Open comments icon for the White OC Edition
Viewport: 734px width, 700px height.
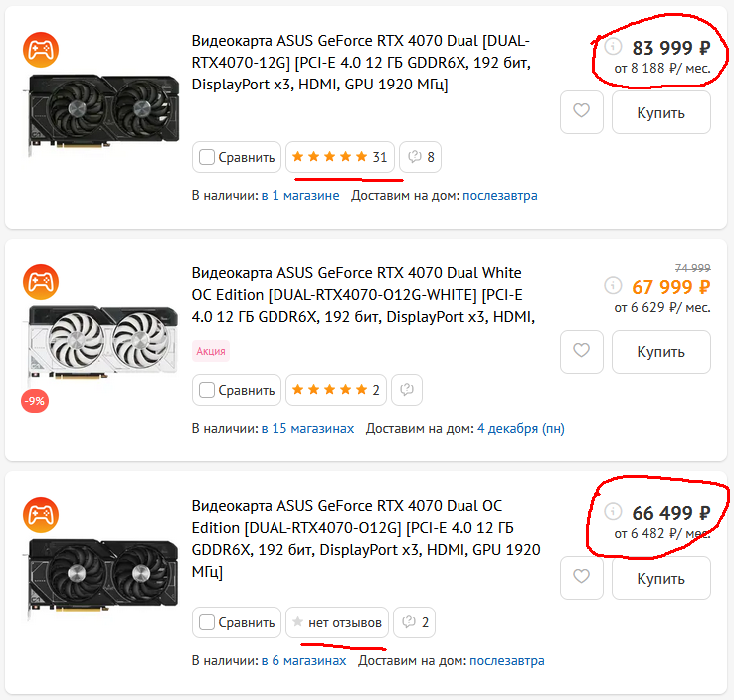click(406, 390)
